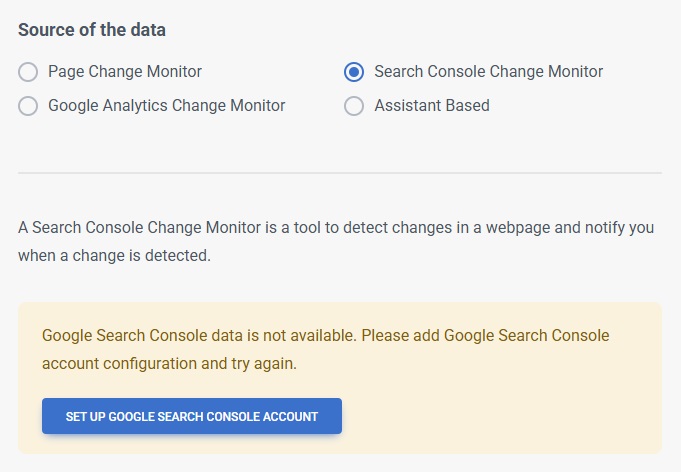Select the Search Console Change Monitor radio button
This screenshot has height=472, width=681.
353,72
